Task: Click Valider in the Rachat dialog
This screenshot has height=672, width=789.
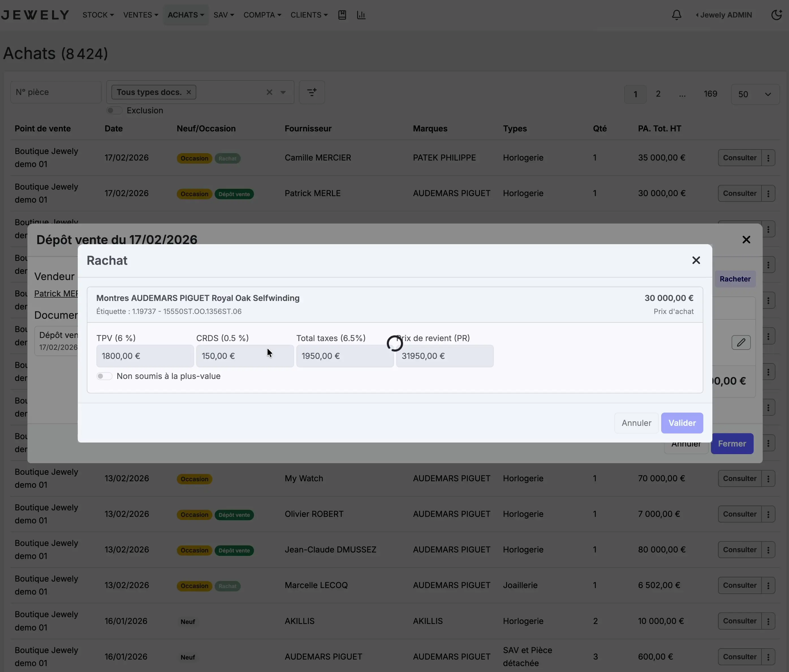Action: [x=682, y=423]
